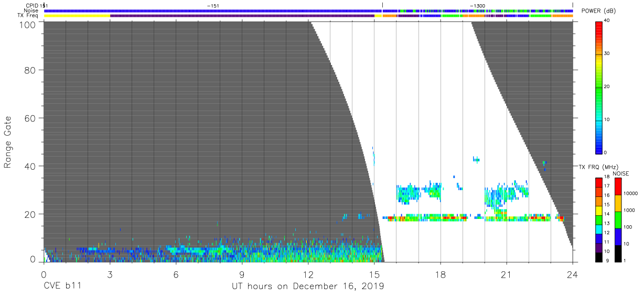The height and width of the screenshot is (297, 644).
Task: Click NOISE legend value '10000'
Action: [631, 193]
